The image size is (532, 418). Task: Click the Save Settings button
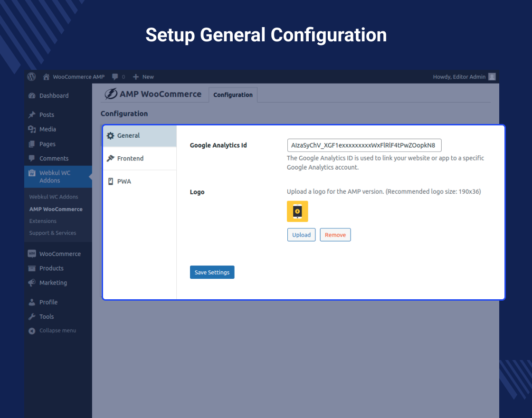click(212, 272)
